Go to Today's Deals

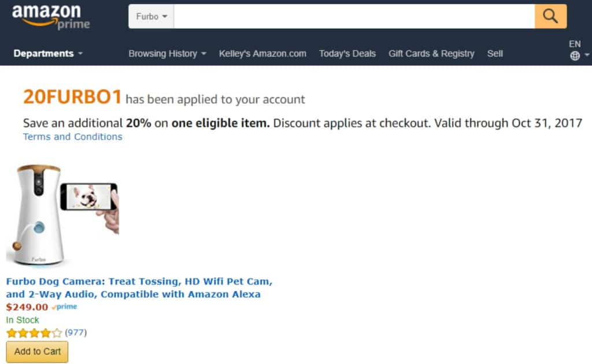(x=347, y=53)
